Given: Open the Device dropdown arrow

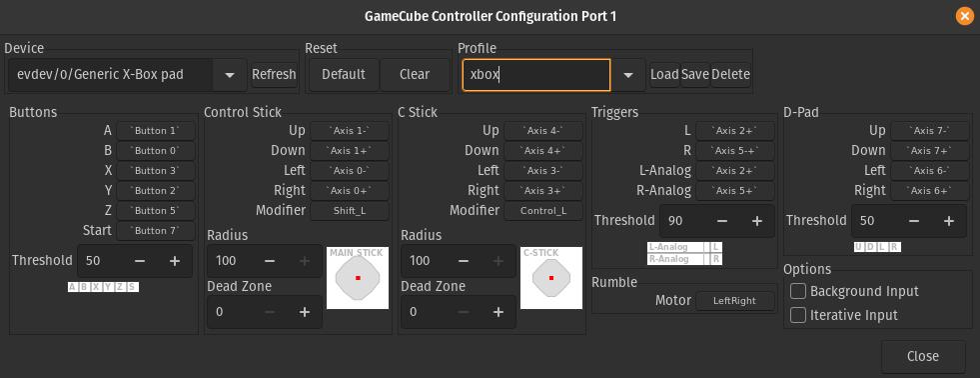Looking at the screenshot, I should click(x=230, y=74).
